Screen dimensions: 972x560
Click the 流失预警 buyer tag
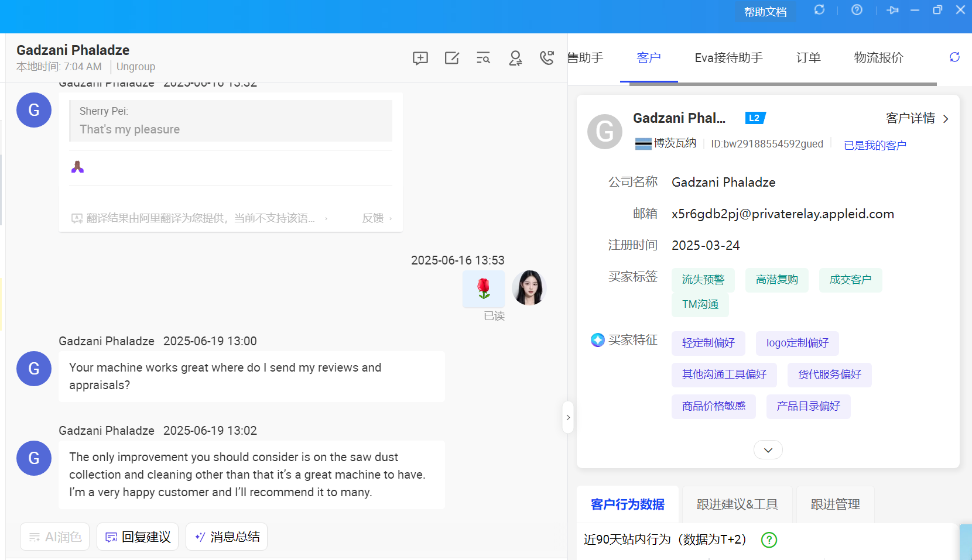point(703,280)
